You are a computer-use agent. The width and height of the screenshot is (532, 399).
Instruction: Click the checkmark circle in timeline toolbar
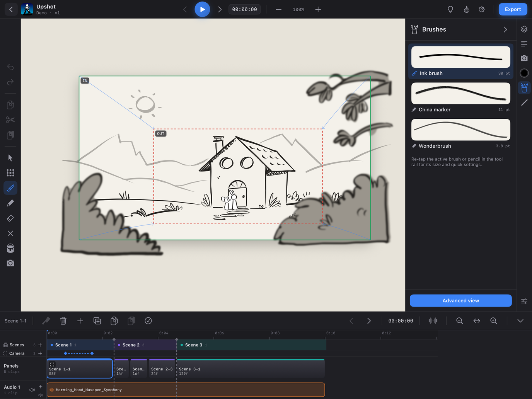click(x=148, y=321)
